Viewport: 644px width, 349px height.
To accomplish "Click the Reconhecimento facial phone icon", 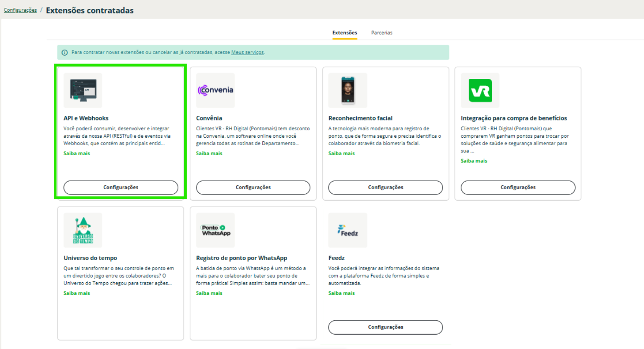I will pyautogui.click(x=347, y=90).
